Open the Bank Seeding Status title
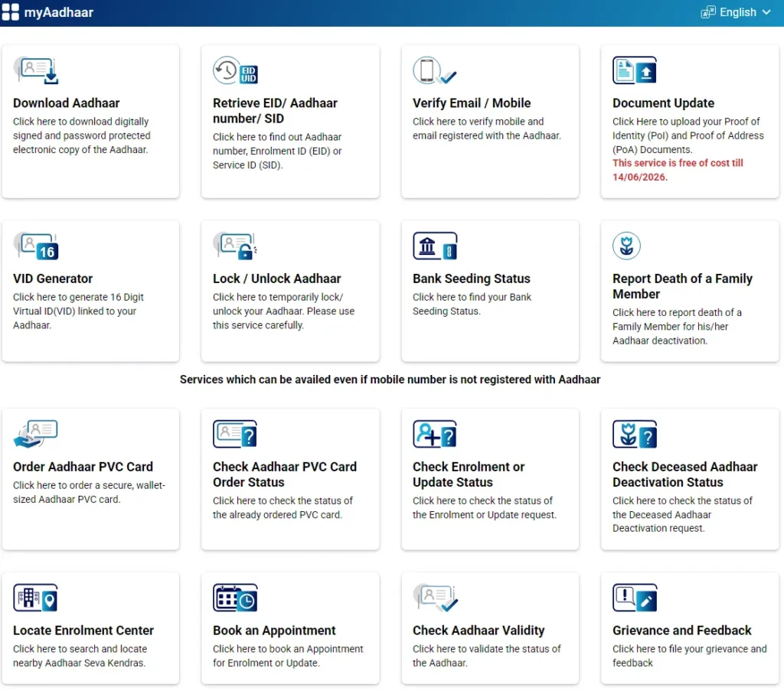Viewport: 784px width, 691px height. point(471,279)
